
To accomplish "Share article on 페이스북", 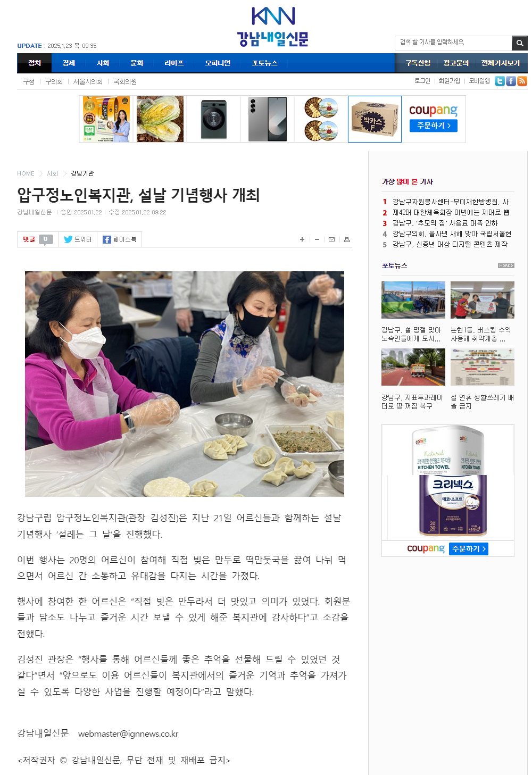I will (120, 239).
